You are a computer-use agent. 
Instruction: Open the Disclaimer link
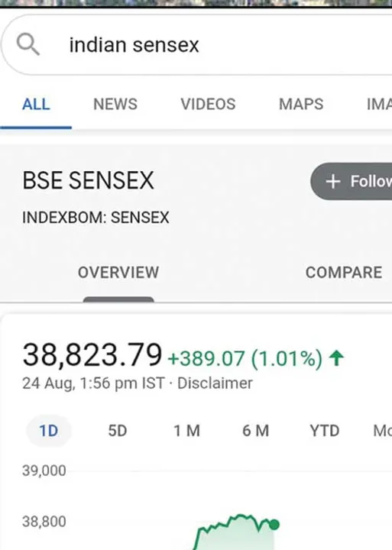(x=215, y=383)
